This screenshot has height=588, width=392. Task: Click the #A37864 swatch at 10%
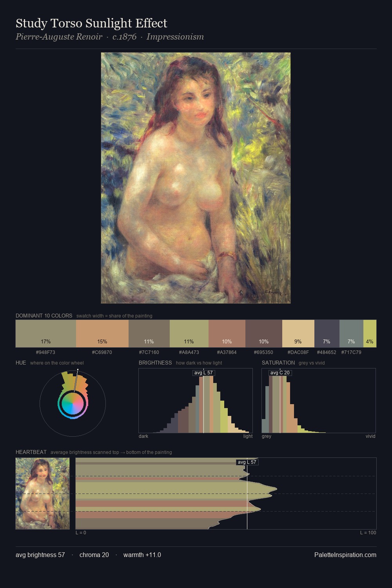coord(227,334)
